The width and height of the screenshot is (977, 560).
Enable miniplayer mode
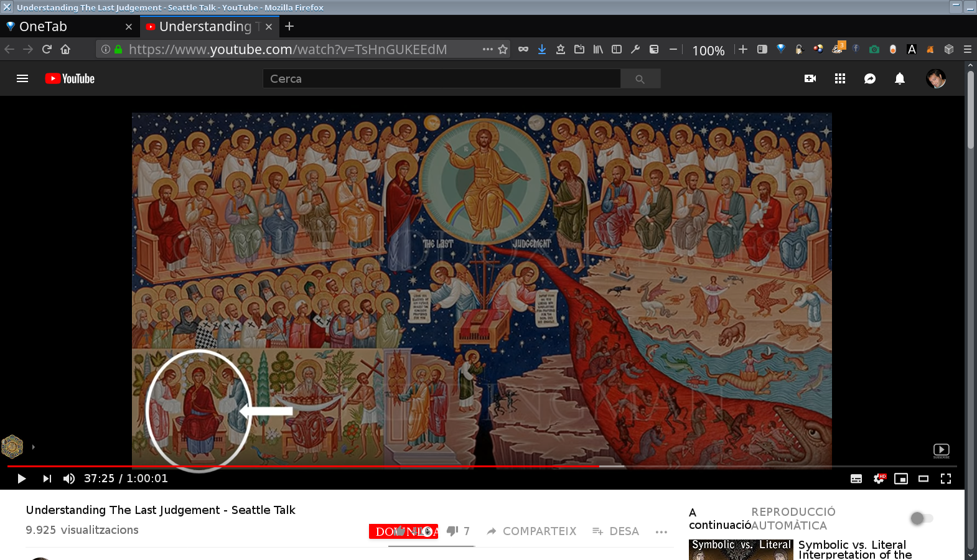pyautogui.click(x=901, y=478)
